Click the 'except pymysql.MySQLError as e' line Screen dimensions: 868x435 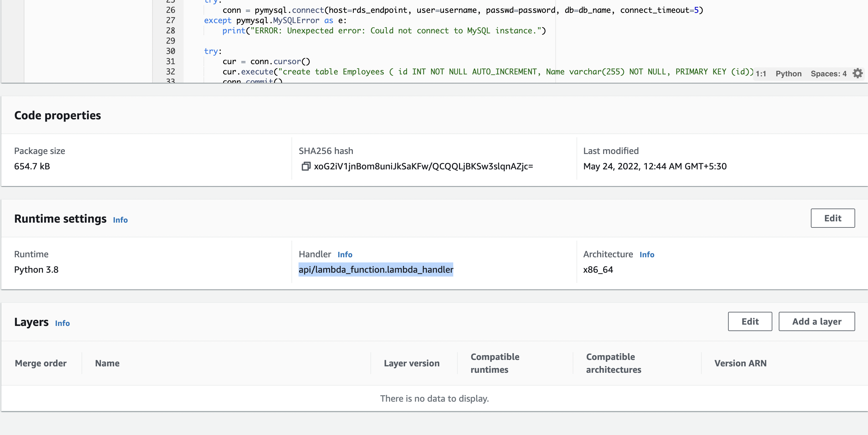click(x=275, y=21)
